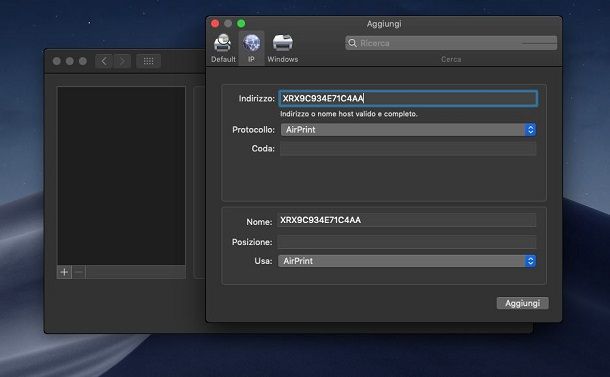Expand the Usa AirPrint dropdown
Screen dimensions: 610x377
407,261
